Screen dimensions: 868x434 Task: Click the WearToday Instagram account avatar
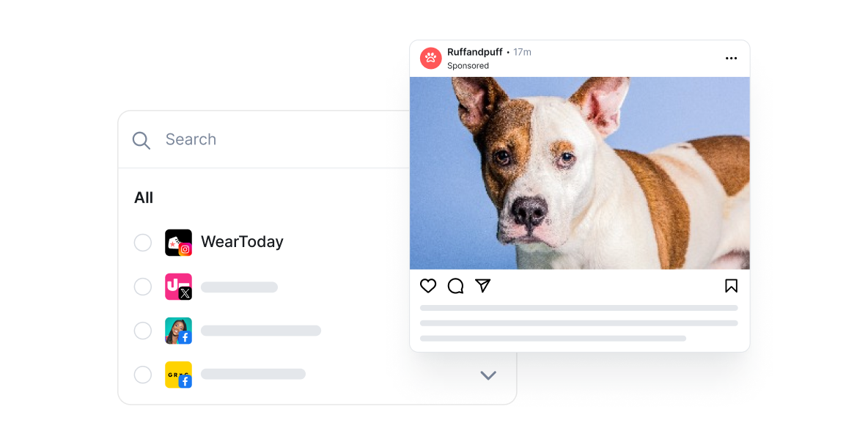coord(178,243)
